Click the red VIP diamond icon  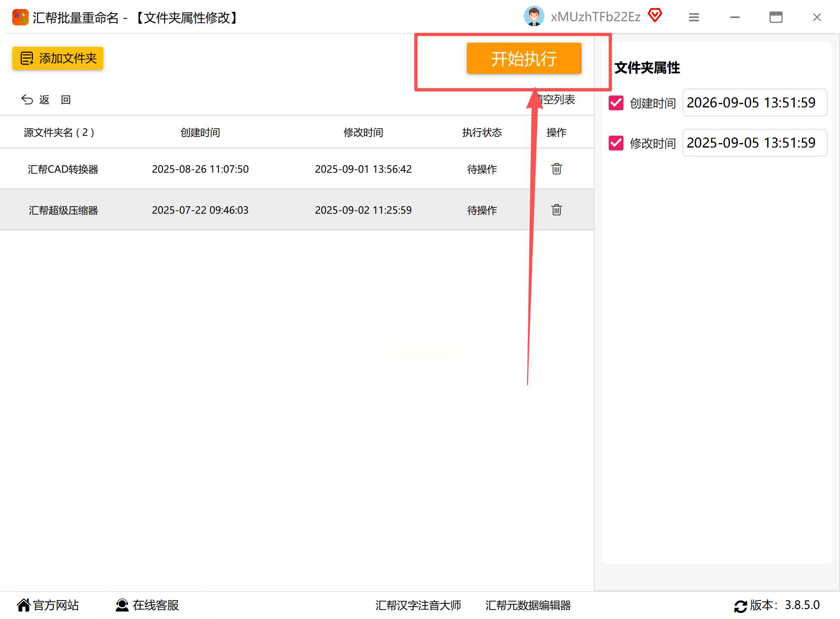click(655, 16)
